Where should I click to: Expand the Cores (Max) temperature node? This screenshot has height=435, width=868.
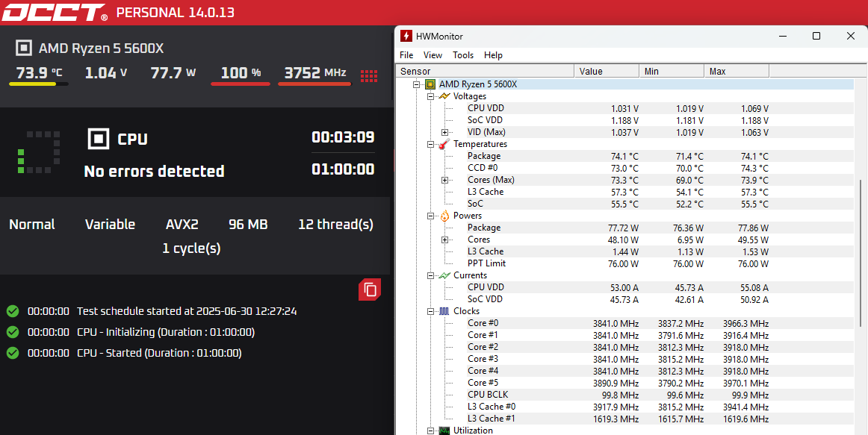(444, 180)
